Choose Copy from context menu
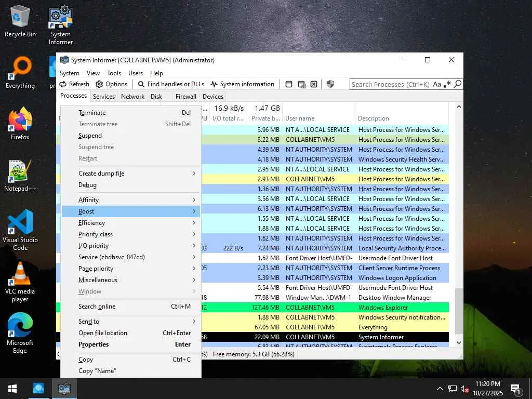 [x=131, y=360]
